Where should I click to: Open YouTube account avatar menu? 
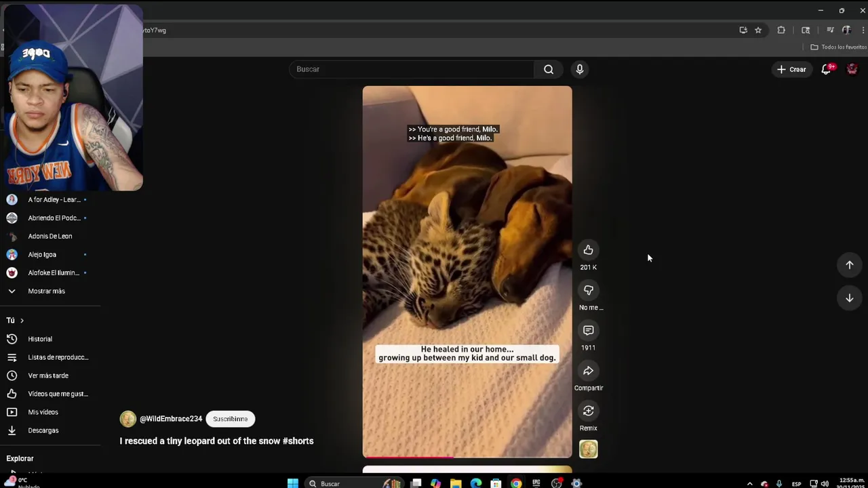[852, 69]
